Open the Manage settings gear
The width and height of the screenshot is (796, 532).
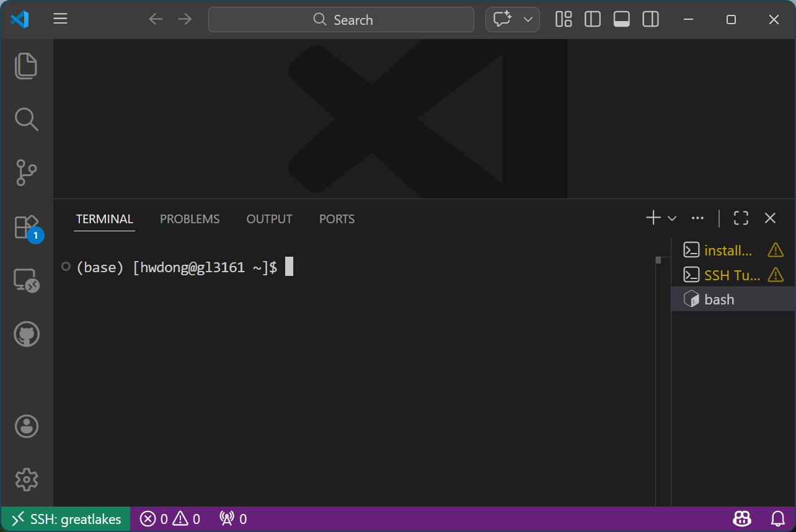26,479
